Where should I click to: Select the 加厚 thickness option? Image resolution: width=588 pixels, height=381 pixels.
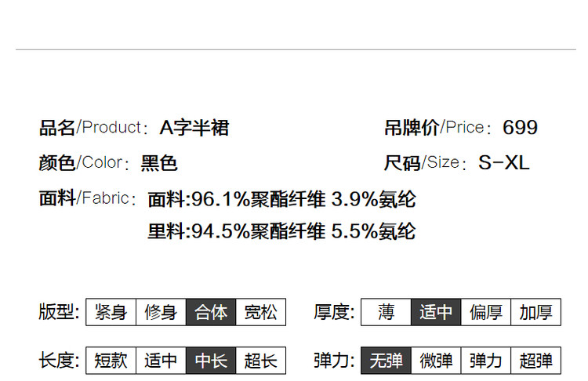(536, 312)
